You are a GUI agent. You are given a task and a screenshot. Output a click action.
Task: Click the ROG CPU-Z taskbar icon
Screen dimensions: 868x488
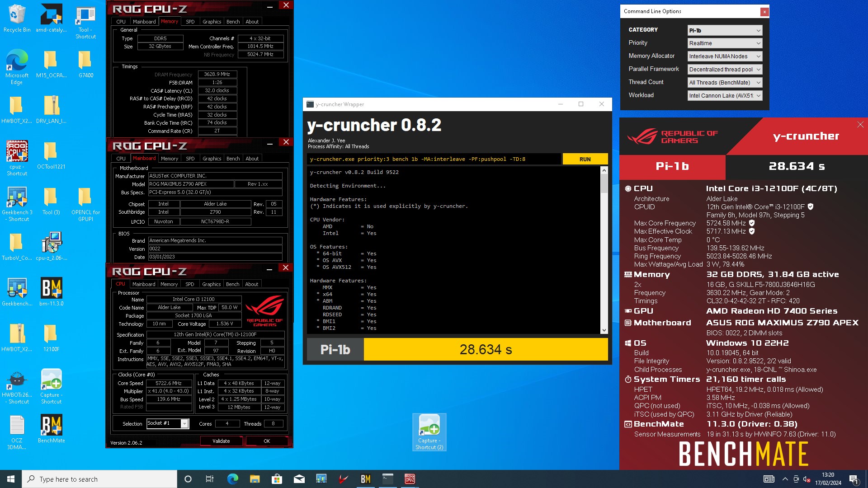click(410, 479)
